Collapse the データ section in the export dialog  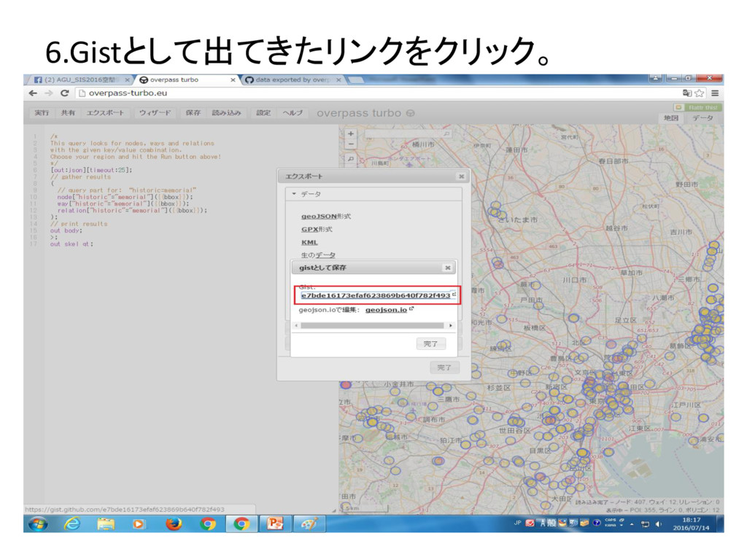click(294, 194)
